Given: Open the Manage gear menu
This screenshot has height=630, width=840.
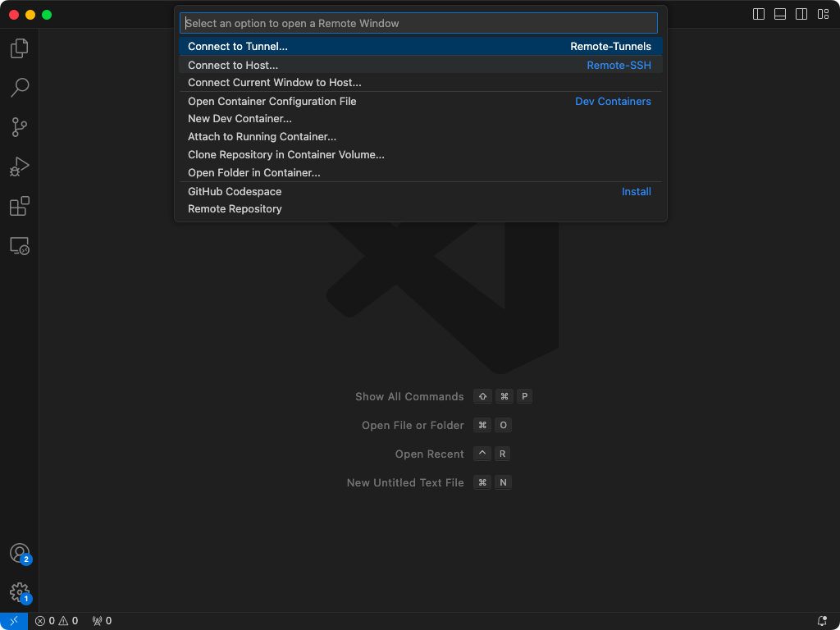Looking at the screenshot, I should (x=20, y=592).
